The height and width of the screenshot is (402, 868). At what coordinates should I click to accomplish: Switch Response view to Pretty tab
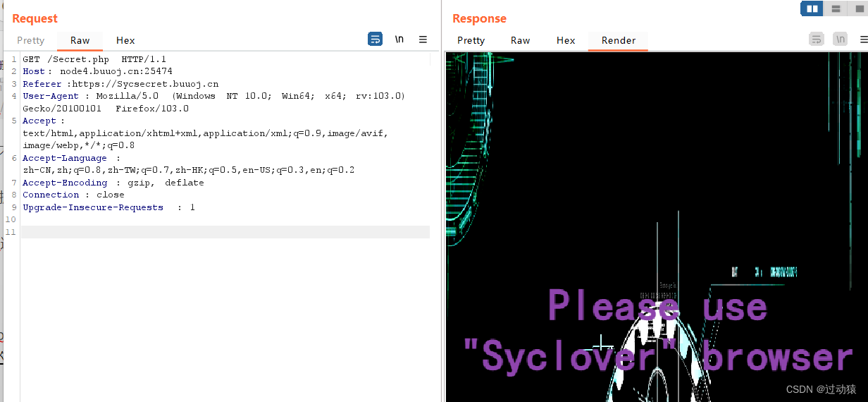[471, 40]
